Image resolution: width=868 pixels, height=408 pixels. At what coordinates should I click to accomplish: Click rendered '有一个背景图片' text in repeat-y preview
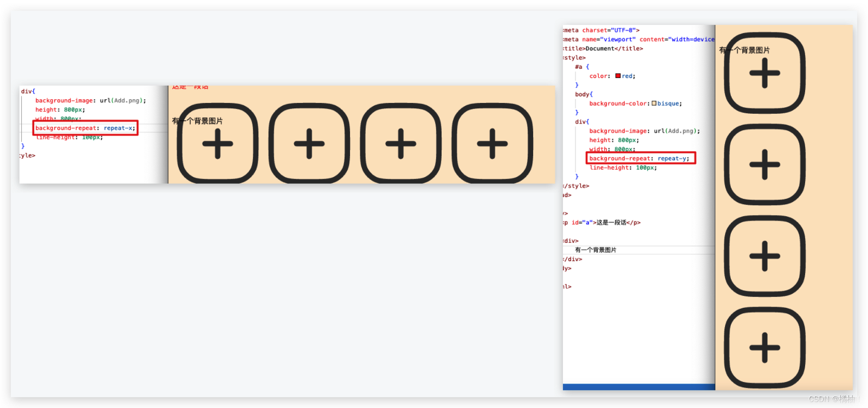[x=744, y=50]
